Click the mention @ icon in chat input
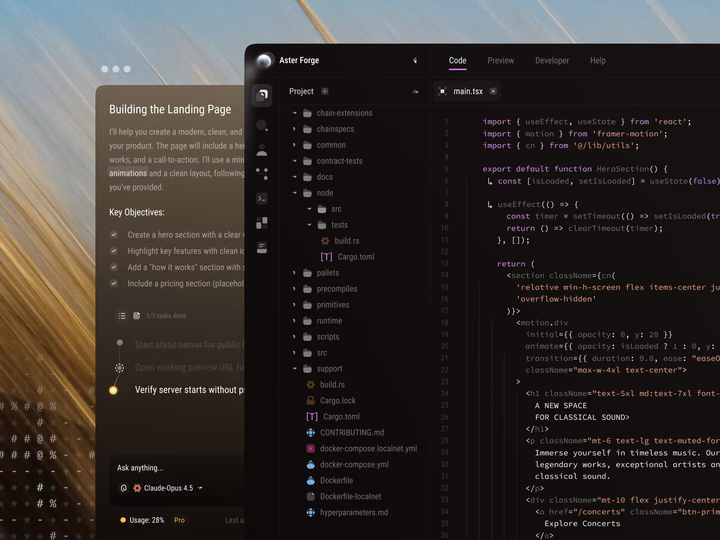This screenshot has width=720, height=540. coord(124,488)
